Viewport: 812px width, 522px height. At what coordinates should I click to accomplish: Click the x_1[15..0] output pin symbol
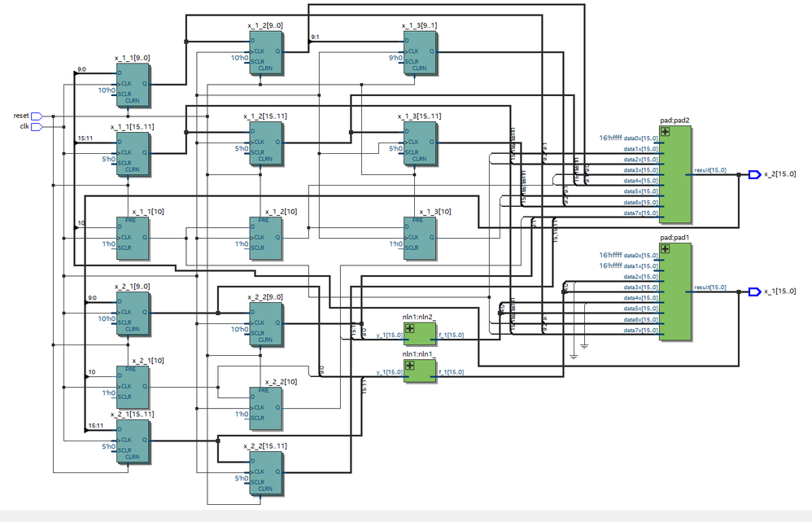coord(754,292)
